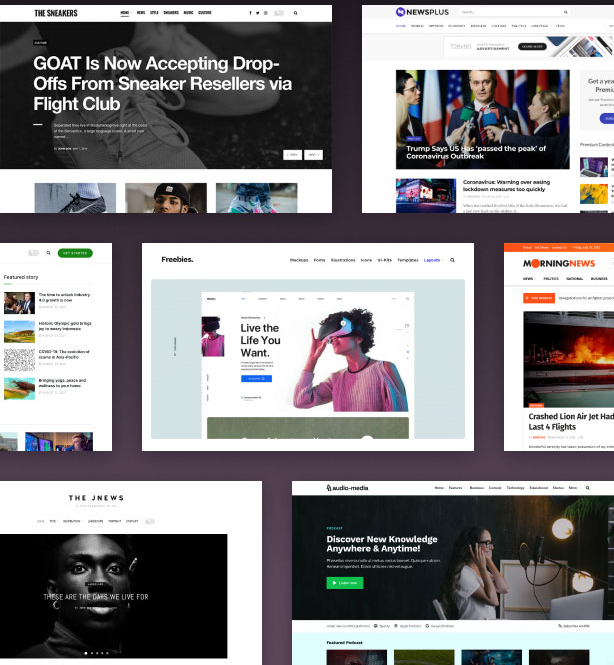Click blue button under Live the Life You Want
This screenshot has width=614, height=665.
(x=256, y=379)
